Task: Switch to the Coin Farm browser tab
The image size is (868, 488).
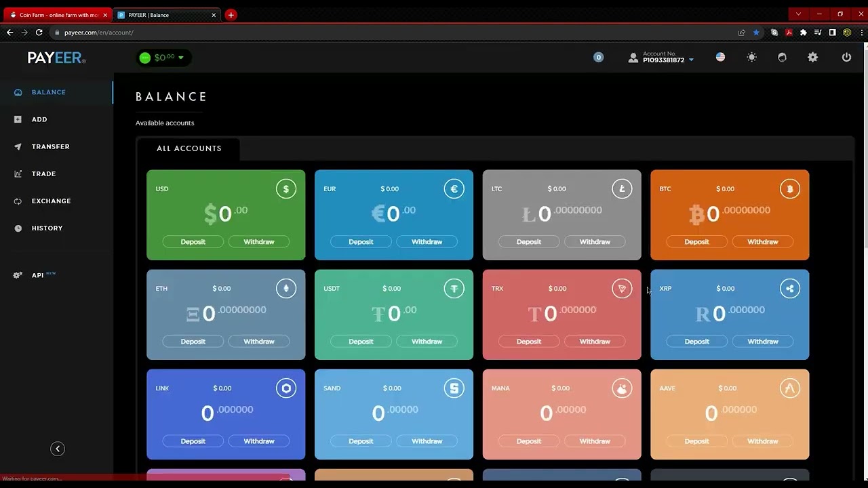Action: tap(57, 15)
